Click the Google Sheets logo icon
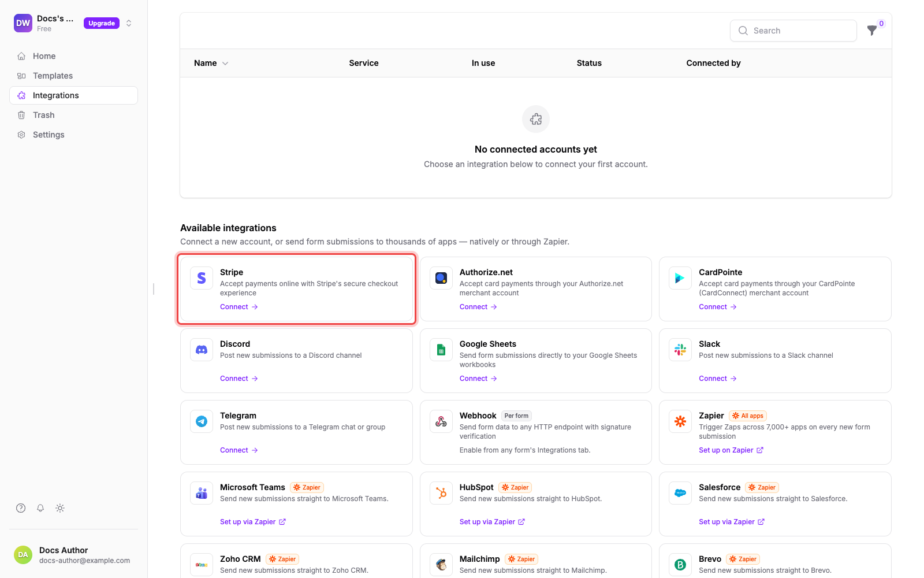The height and width of the screenshot is (578, 924). click(441, 350)
